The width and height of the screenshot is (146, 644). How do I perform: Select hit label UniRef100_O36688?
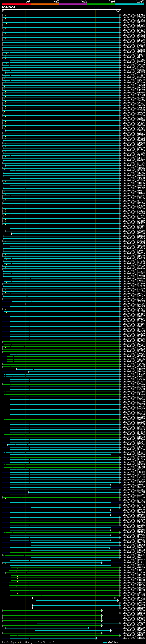133,314
